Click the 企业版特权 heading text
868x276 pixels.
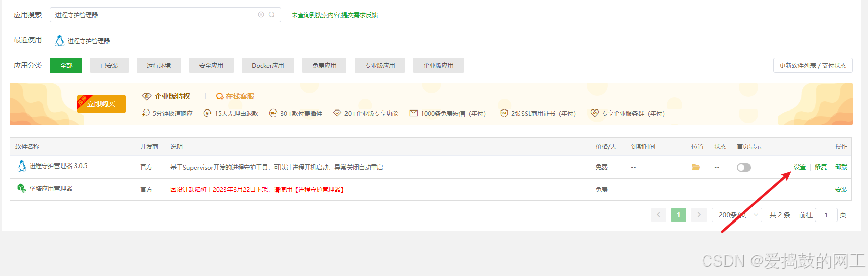172,96
